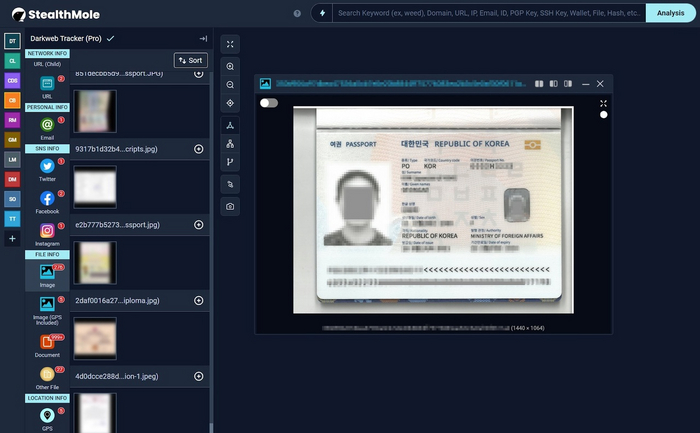Open the Twitter SNS info category
Viewport: 700px width, 433px height.
47,167
